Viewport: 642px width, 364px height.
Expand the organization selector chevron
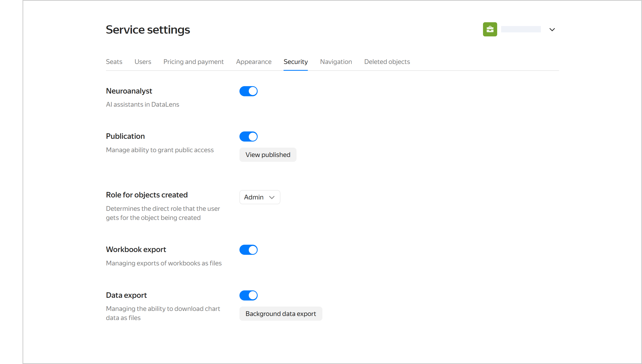(x=552, y=30)
